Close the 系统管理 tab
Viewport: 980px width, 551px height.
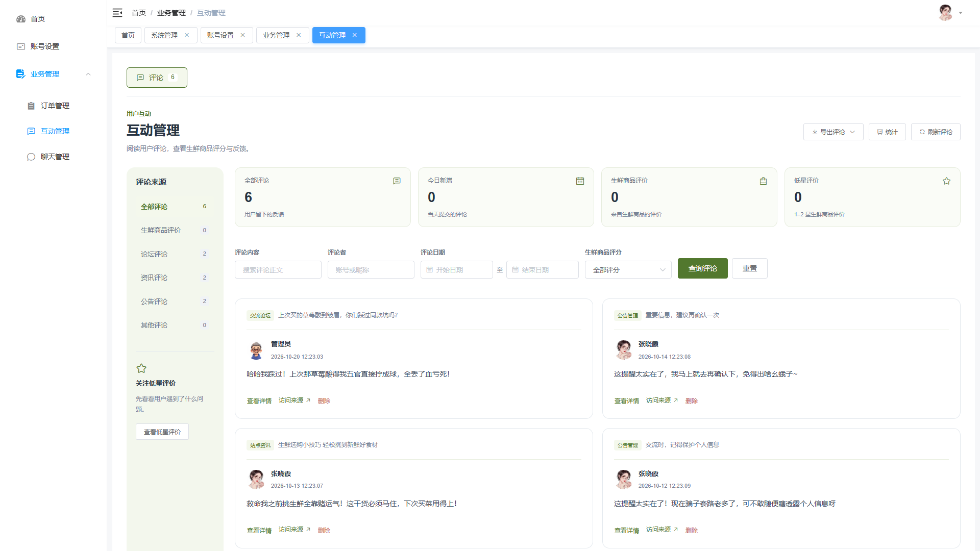(x=187, y=35)
